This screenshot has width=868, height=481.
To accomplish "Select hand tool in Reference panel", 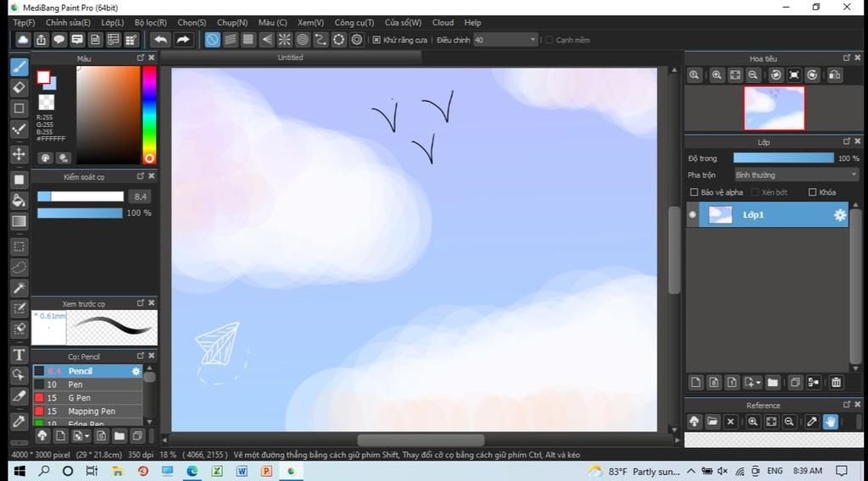I will [x=830, y=422].
